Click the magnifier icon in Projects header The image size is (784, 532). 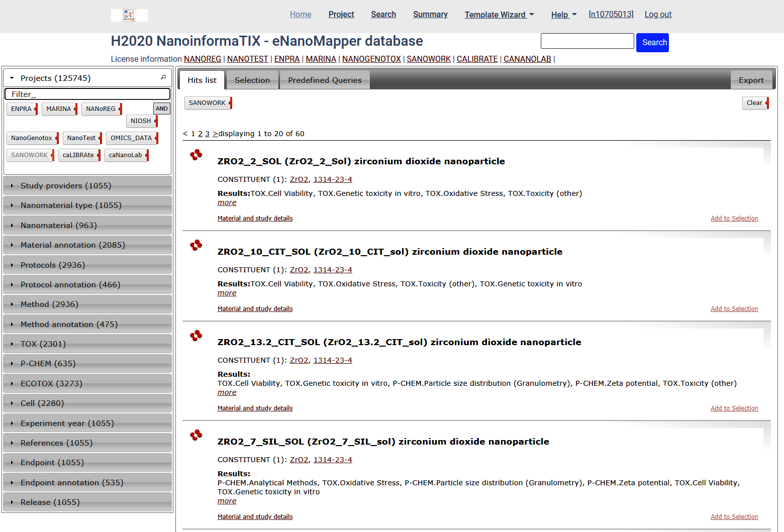click(163, 77)
